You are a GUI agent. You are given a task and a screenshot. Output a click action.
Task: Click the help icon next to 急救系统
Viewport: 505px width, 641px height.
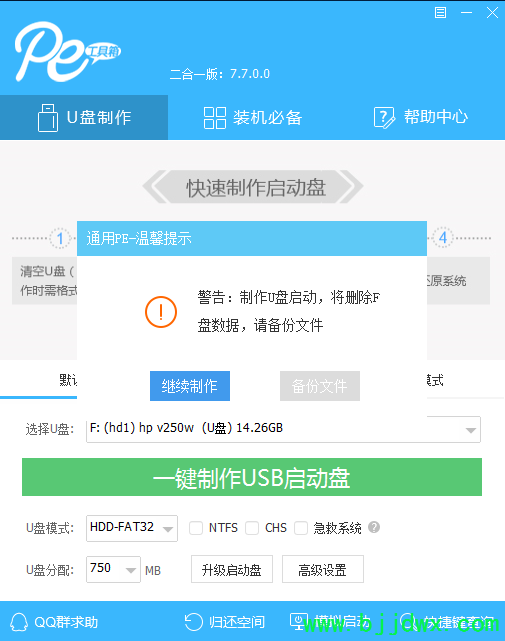pos(374,527)
